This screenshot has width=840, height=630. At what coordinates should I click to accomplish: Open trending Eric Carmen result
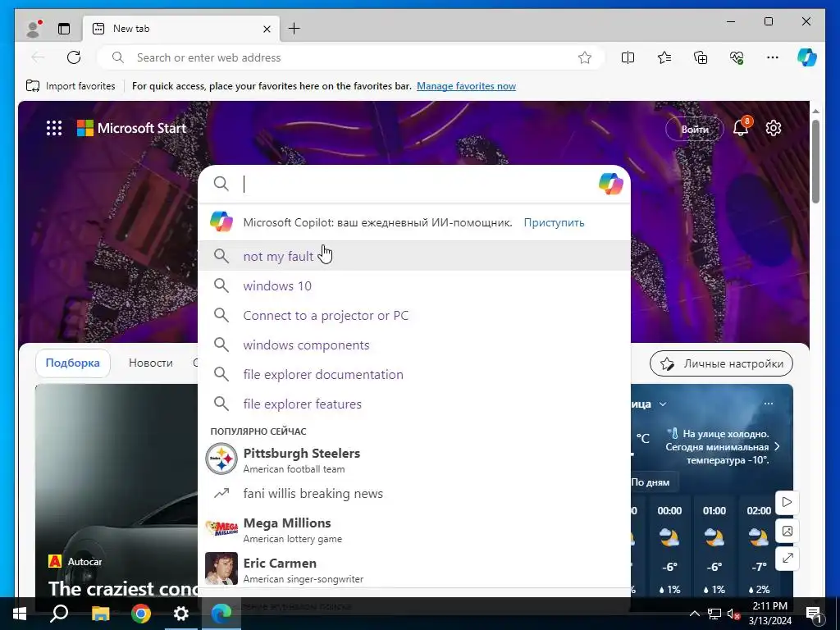(414, 569)
